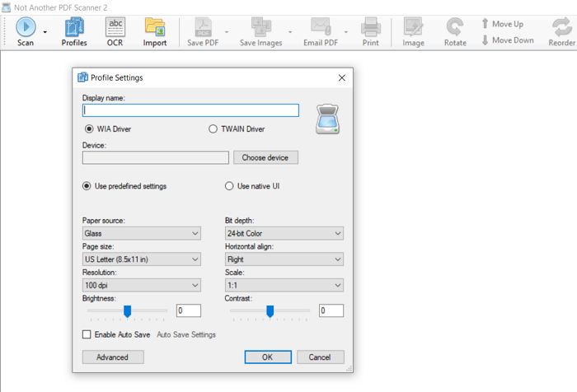577x392 pixels.
Task: Click the Device text field
Action: tap(156, 157)
